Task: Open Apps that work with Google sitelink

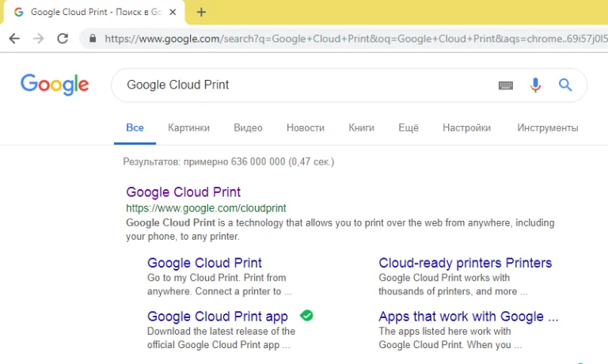Action: 469,317
